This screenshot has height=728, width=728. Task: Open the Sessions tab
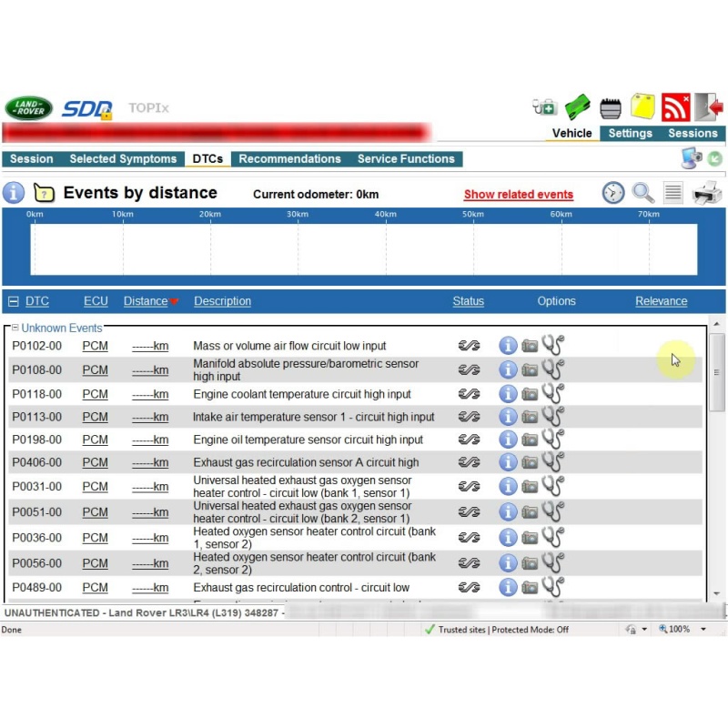693,133
